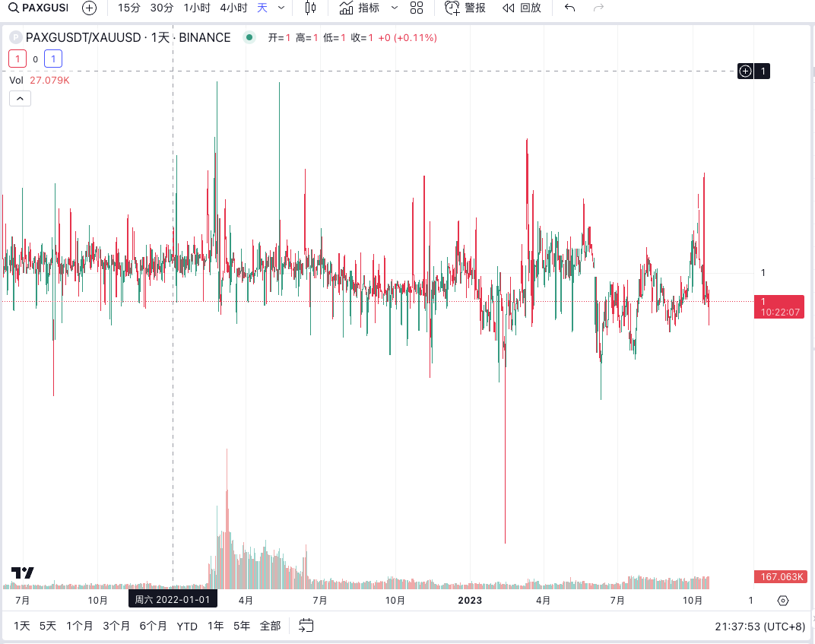This screenshot has height=644, width=815.
Task: Click the 周六 2022-01-01 date label
Action: [173, 600]
